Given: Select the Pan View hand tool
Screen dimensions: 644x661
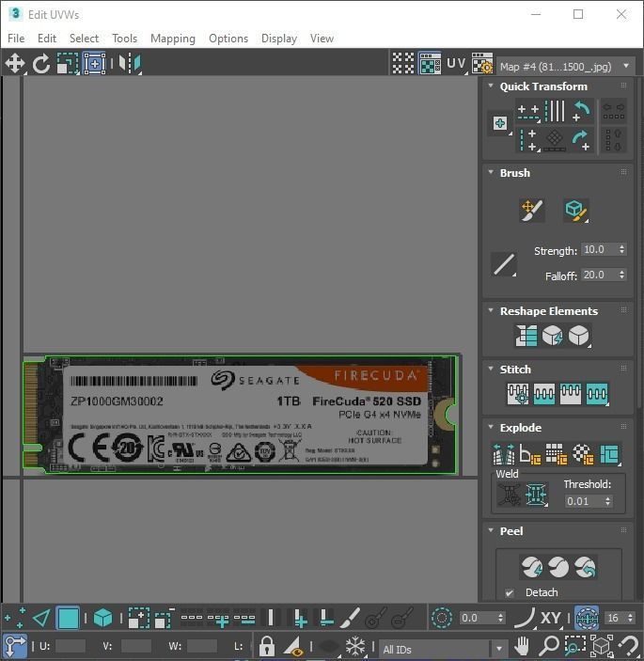Looking at the screenshot, I should tap(522, 645).
